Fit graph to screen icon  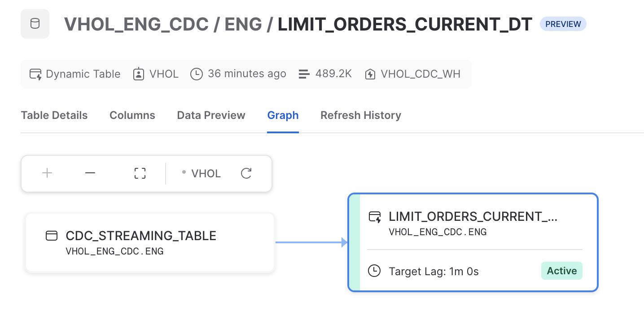click(x=140, y=173)
